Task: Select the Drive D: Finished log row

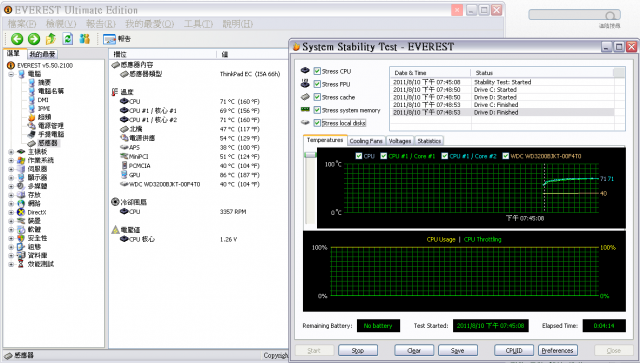Action: (503, 112)
